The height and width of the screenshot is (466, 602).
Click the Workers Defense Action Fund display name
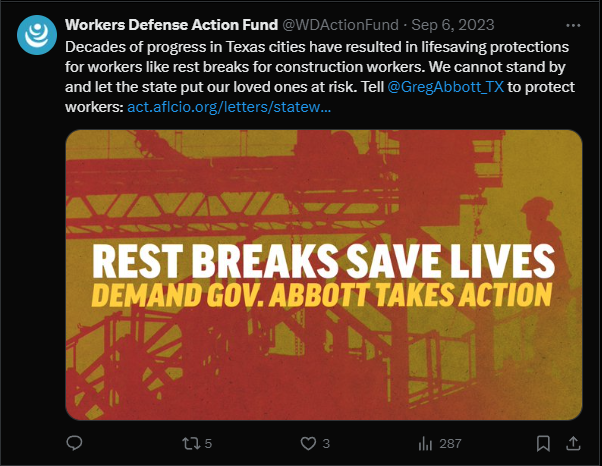pyautogui.click(x=171, y=25)
